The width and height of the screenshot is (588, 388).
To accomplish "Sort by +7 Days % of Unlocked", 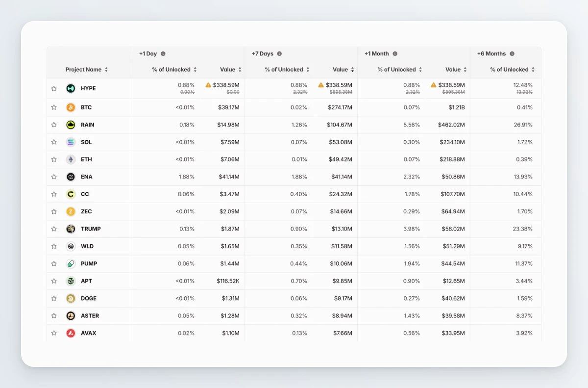I will 287,70.
